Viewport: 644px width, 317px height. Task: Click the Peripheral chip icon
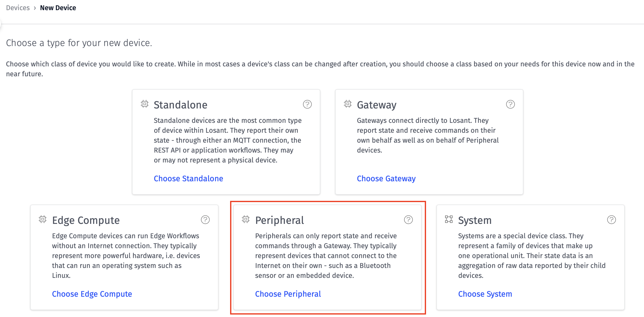pyautogui.click(x=245, y=219)
